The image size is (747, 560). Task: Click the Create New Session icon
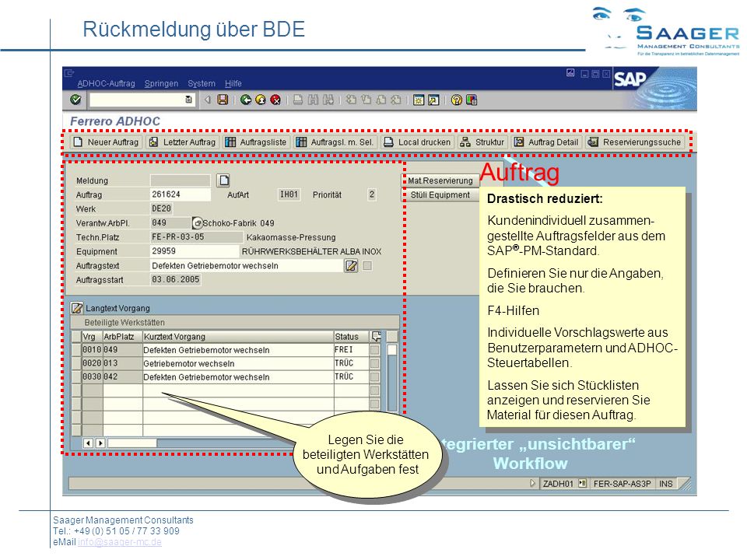pyautogui.click(x=419, y=100)
